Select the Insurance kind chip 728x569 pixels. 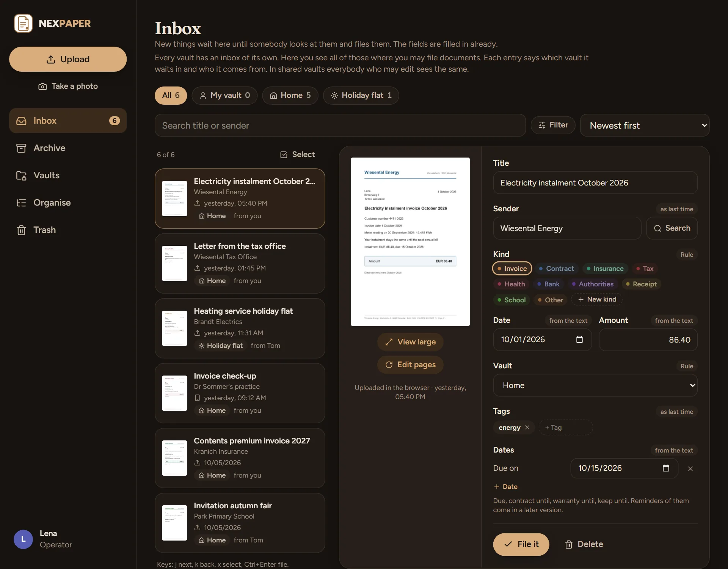coord(605,269)
